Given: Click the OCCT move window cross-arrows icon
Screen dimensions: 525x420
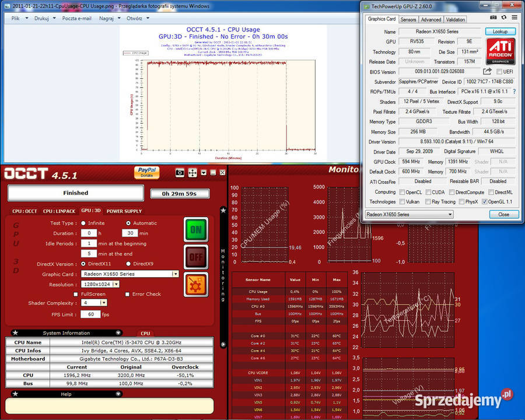Looking at the screenshot, I should tap(192, 173).
